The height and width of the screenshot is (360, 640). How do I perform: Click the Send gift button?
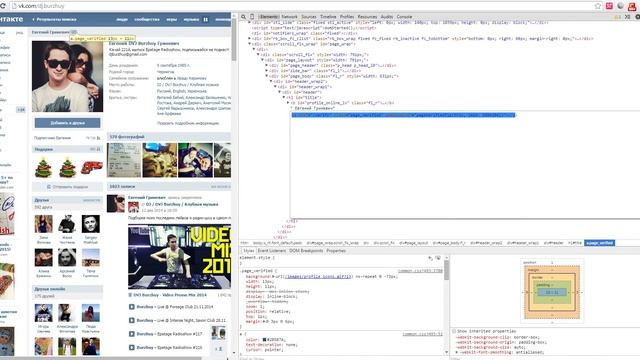point(67,187)
